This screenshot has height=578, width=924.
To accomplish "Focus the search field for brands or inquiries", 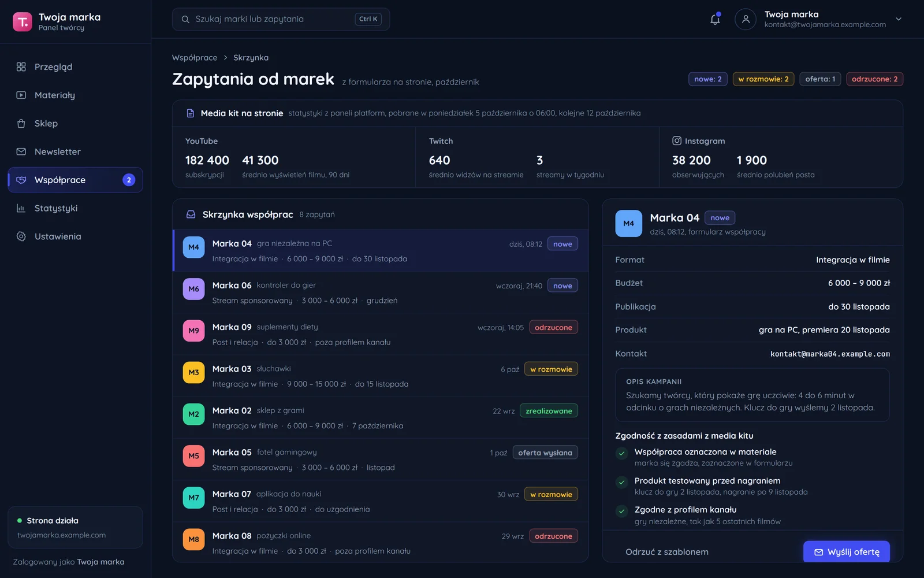I will click(281, 19).
